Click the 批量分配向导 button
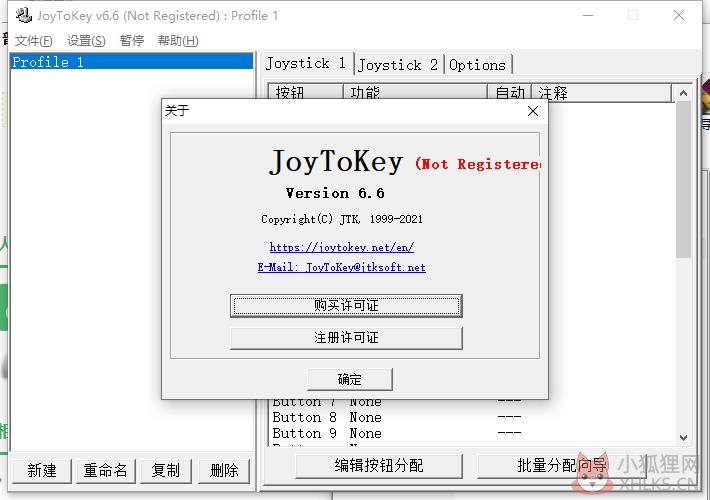This screenshot has width=710, height=500. [x=562, y=466]
